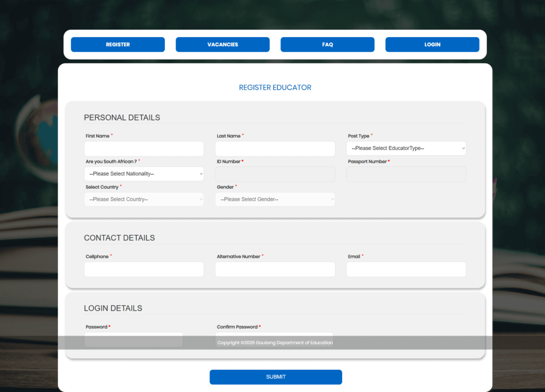This screenshot has width=545, height=392.
Task: Click the Login navigation button
Action: 432,45
